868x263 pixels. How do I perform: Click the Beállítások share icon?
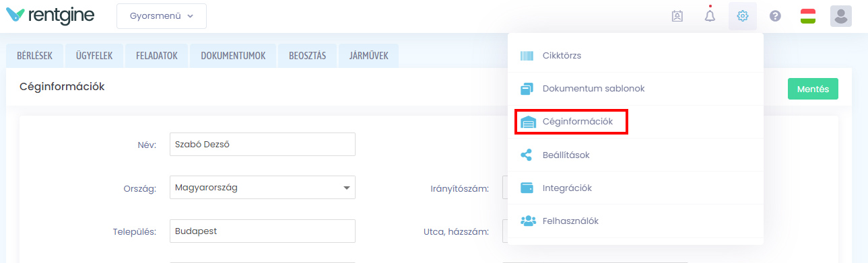point(527,155)
